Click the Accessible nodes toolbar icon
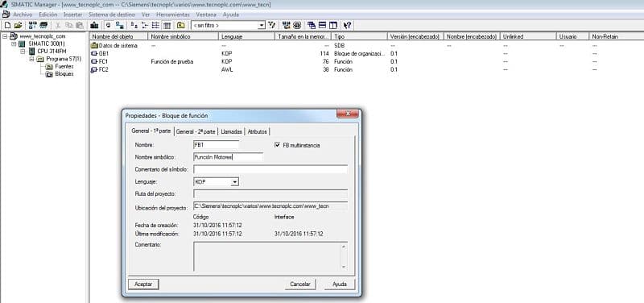Screen dimensions: 644x303 [33, 25]
